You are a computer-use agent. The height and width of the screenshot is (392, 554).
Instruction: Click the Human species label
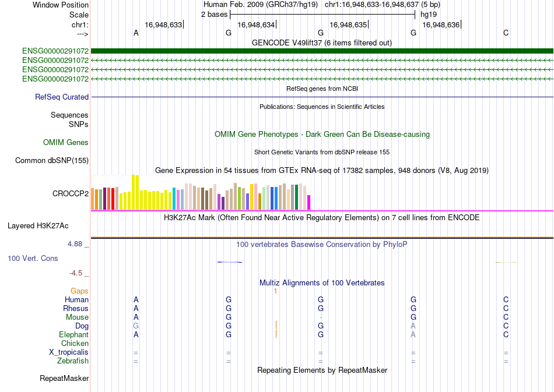(76, 299)
